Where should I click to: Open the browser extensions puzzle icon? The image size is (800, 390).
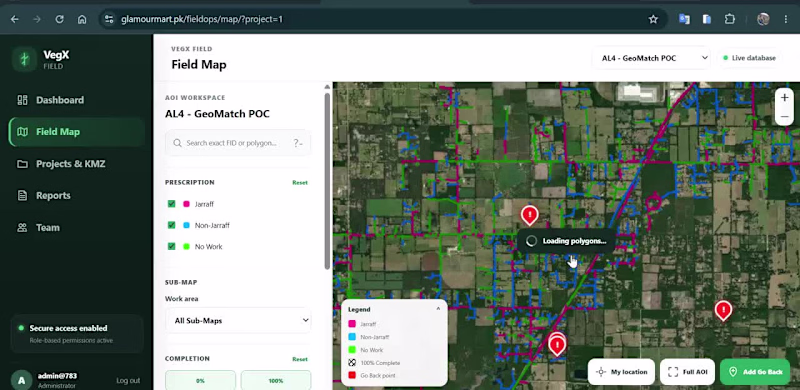coord(730,19)
